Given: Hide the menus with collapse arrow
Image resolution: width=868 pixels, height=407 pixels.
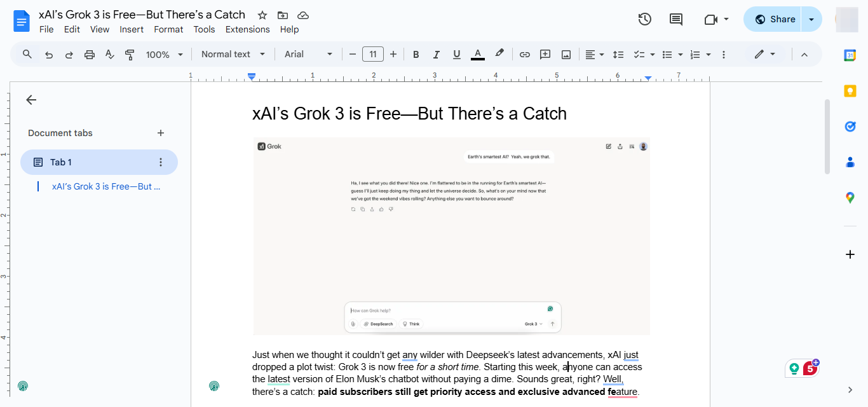Looking at the screenshot, I should [x=804, y=55].
